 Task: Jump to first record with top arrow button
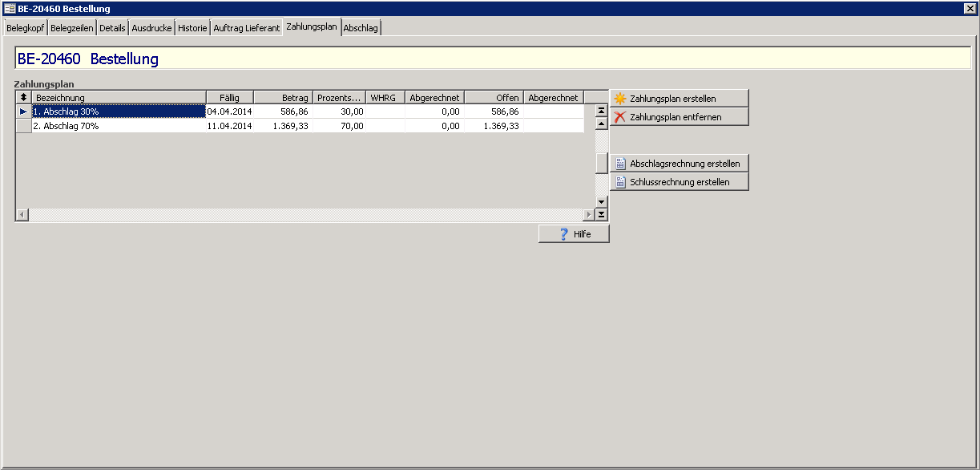coord(601,111)
